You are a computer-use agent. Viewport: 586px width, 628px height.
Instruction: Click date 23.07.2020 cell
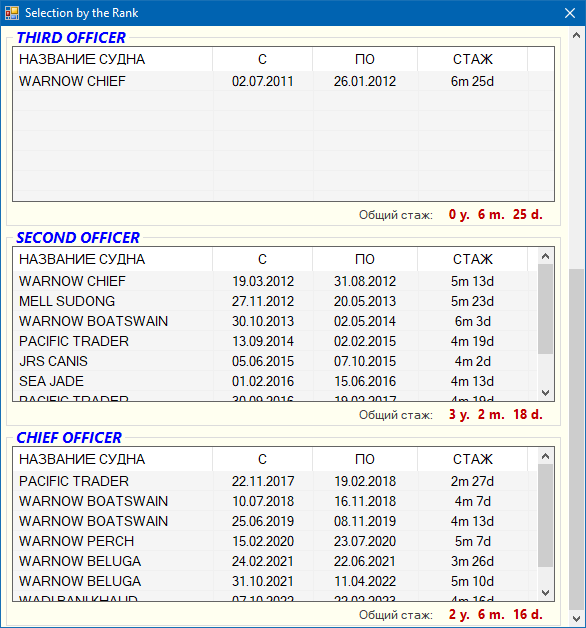[x=365, y=541]
